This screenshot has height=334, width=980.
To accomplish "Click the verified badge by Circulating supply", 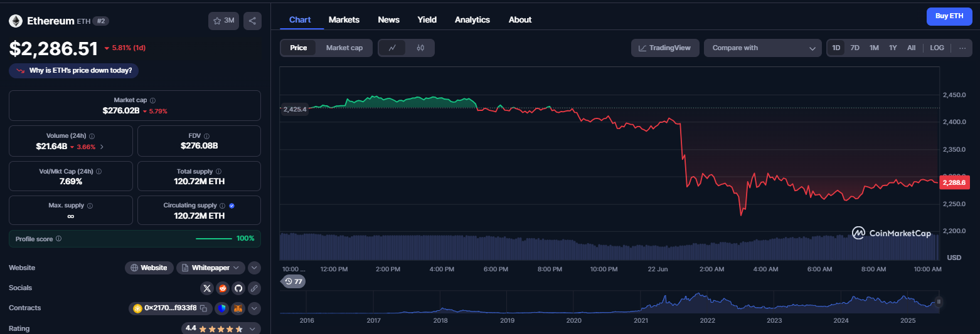I will 232,206.
